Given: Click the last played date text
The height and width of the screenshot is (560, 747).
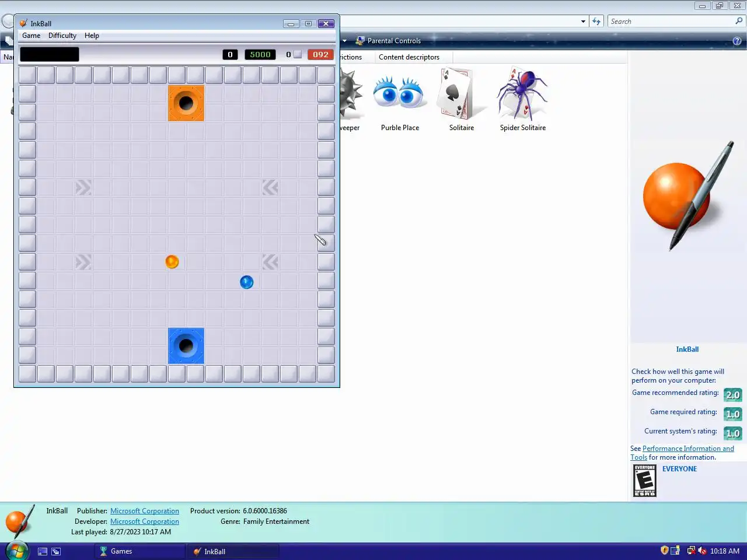Looking at the screenshot, I should (140, 532).
